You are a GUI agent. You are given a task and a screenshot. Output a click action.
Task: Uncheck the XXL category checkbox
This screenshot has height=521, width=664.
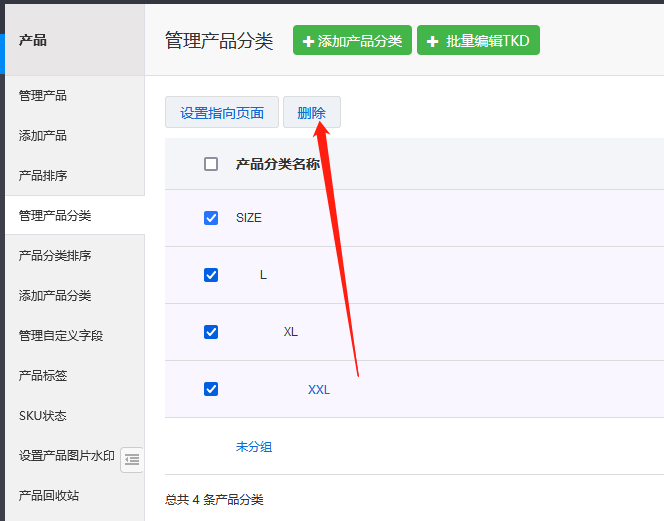click(x=211, y=389)
